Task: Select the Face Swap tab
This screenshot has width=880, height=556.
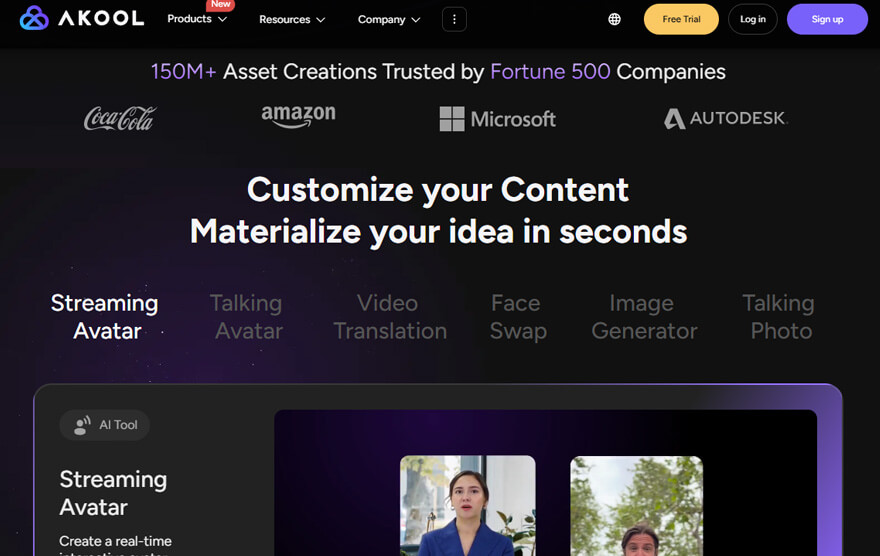Action: pyautogui.click(x=517, y=316)
